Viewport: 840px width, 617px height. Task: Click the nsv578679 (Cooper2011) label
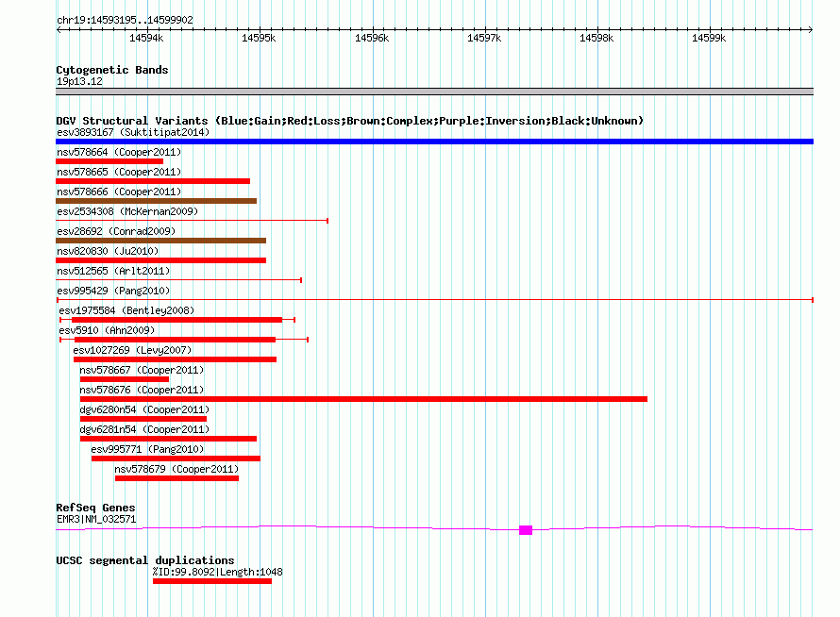176,469
